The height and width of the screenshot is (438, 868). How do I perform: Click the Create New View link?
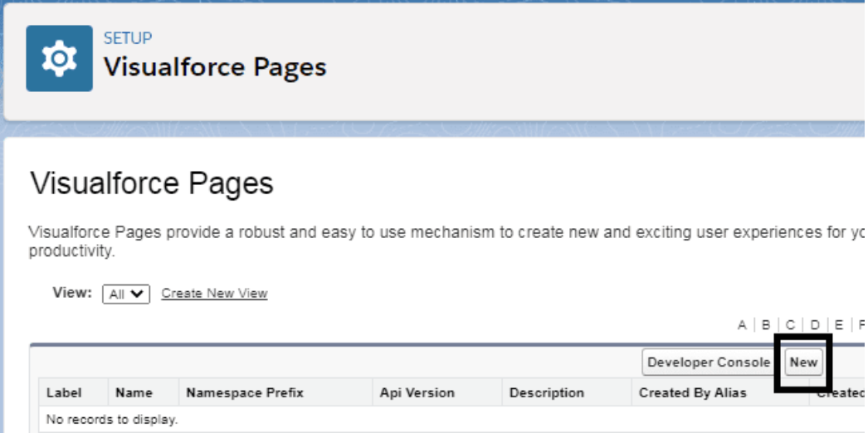tap(214, 294)
